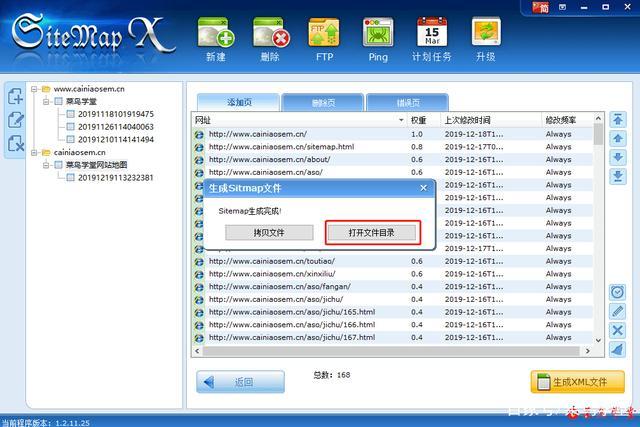This screenshot has width=640, height=427.
Task: Switch to the 删除页 tab
Action: pyautogui.click(x=323, y=102)
